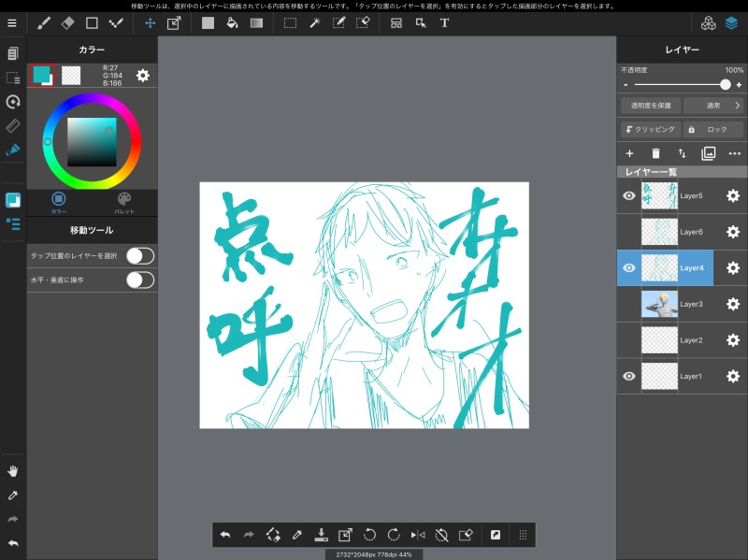The width and height of the screenshot is (748, 560).
Task: Toggle Layer1 visibility eye
Action: (629, 377)
